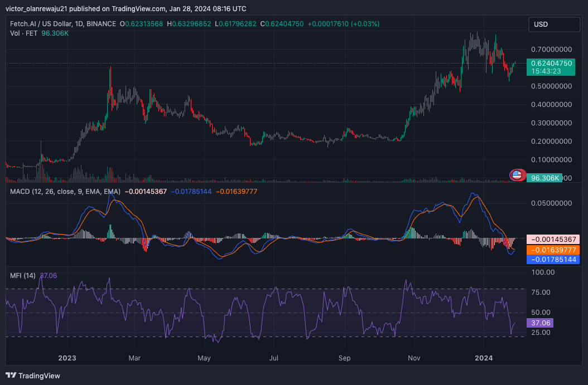Image resolution: width=588 pixels, height=385 pixels.
Task: Click the Nov time axis label
Action: pyautogui.click(x=414, y=358)
